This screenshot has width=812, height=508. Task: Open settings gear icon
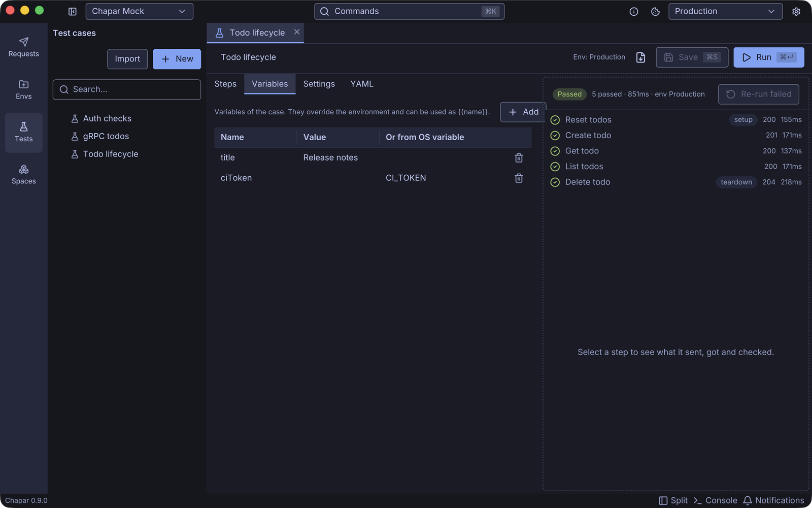(x=796, y=11)
